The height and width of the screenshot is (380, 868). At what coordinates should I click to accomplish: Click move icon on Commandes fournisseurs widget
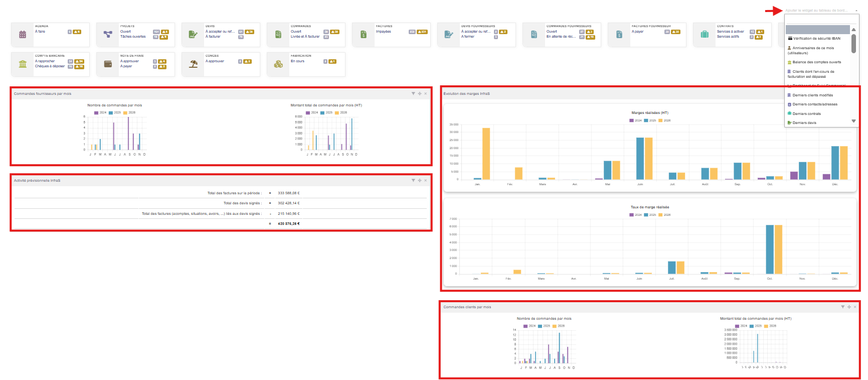pyautogui.click(x=420, y=94)
